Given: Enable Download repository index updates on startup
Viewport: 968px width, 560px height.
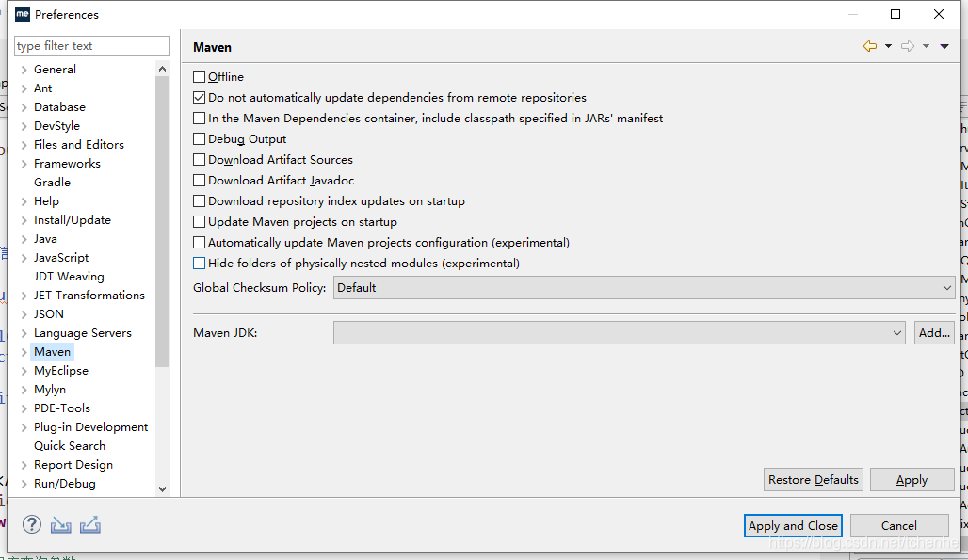Looking at the screenshot, I should [x=199, y=201].
